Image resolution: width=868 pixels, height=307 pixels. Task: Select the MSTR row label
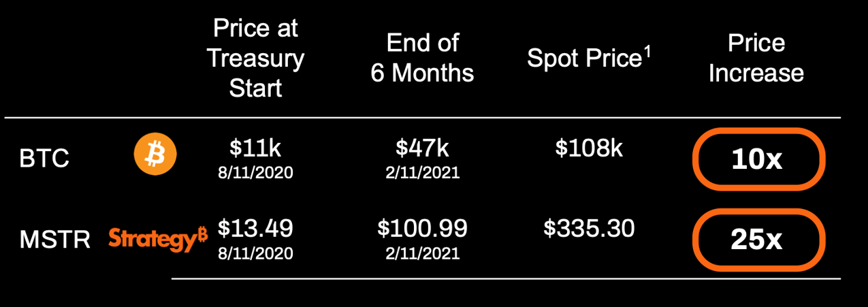click(x=54, y=239)
